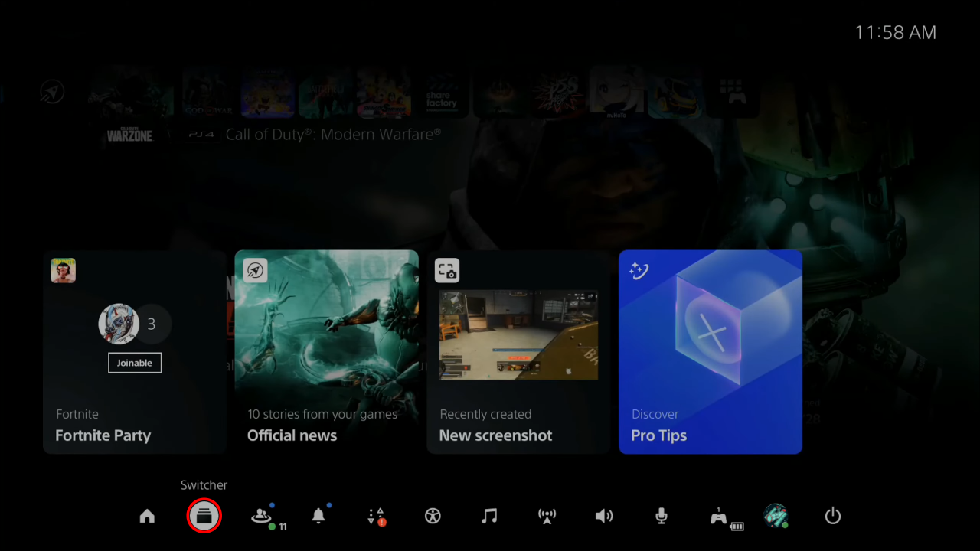Open the circled Switcher
980x551 pixels.
point(204,516)
